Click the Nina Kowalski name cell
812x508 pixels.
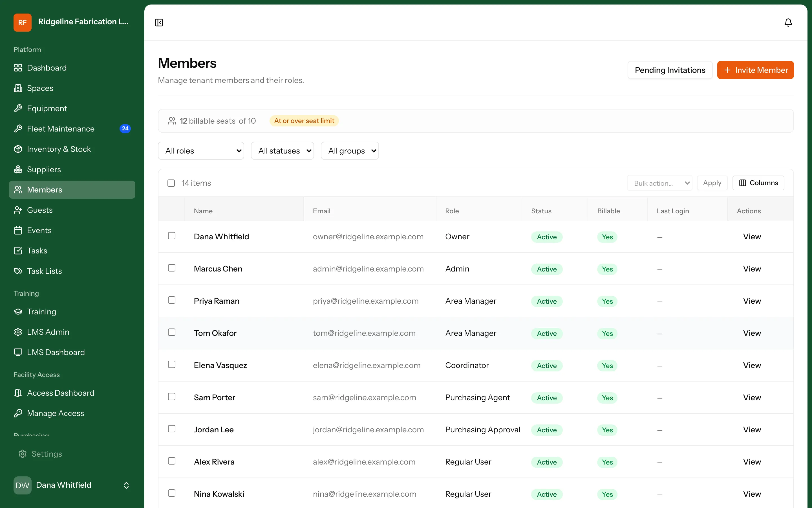[x=219, y=494]
